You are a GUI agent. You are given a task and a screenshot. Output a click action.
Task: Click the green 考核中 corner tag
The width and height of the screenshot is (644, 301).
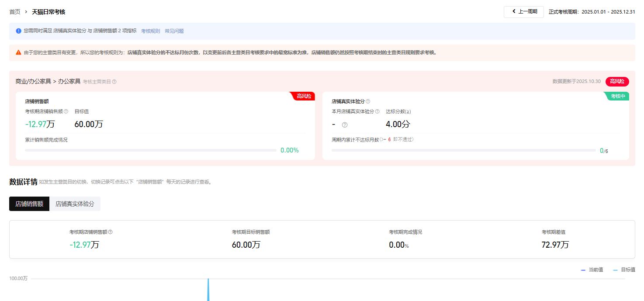click(x=618, y=96)
